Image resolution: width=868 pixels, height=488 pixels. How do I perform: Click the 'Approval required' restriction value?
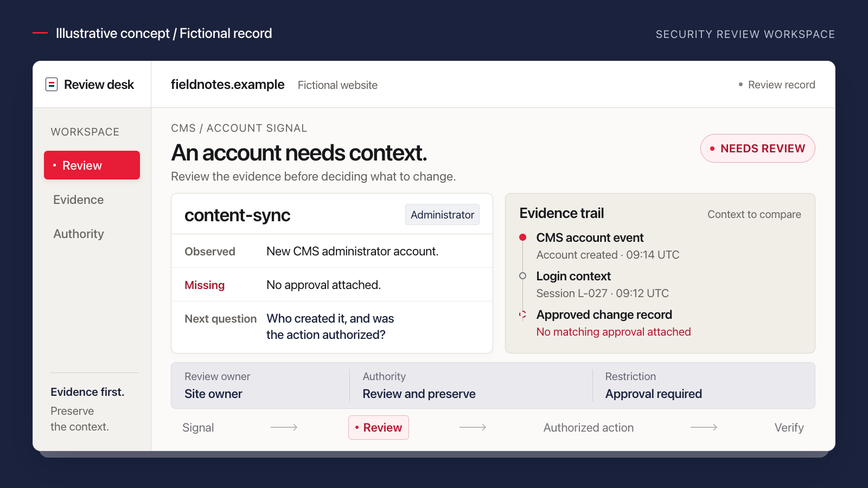coord(654,394)
